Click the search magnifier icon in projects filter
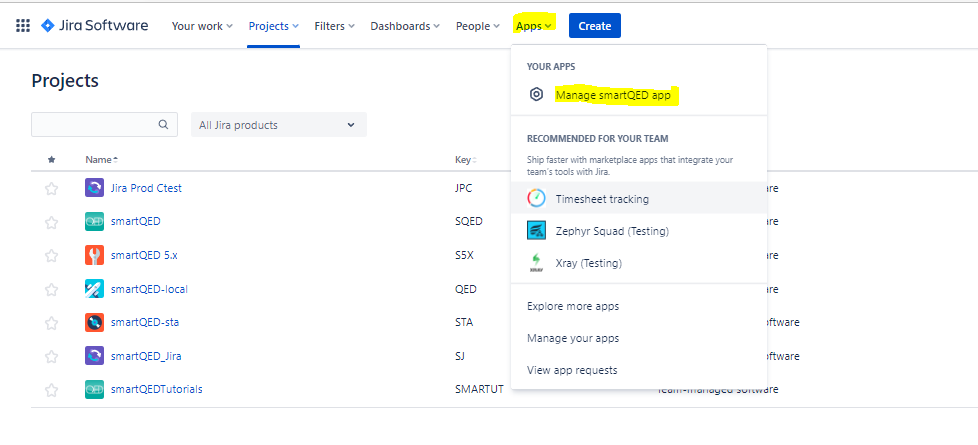 pyautogui.click(x=163, y=124)
